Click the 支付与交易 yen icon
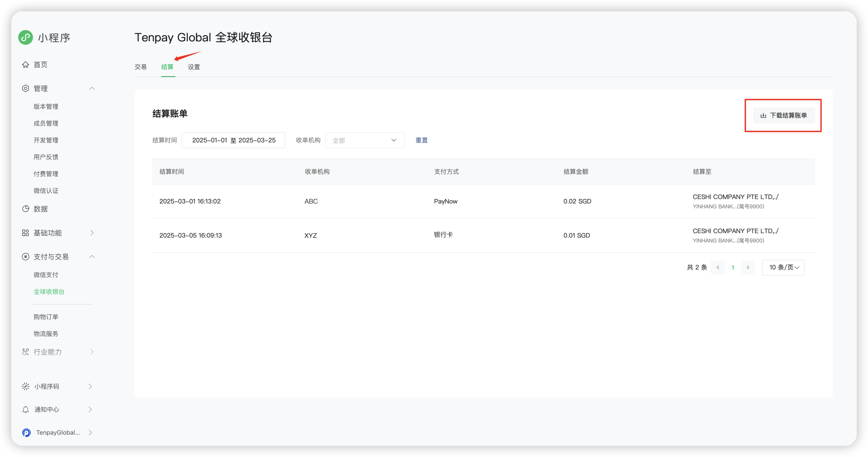The image size is (868, 457). tap(26, 257)
